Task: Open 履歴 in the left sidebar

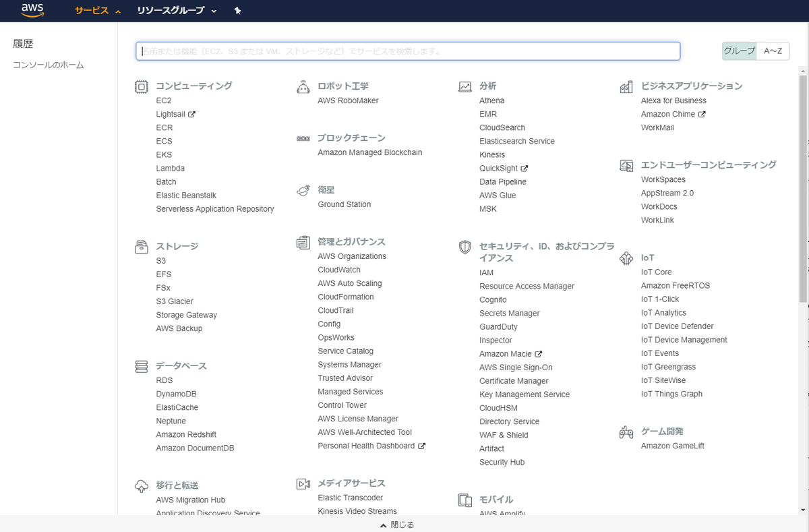Action: coord(23,44)
